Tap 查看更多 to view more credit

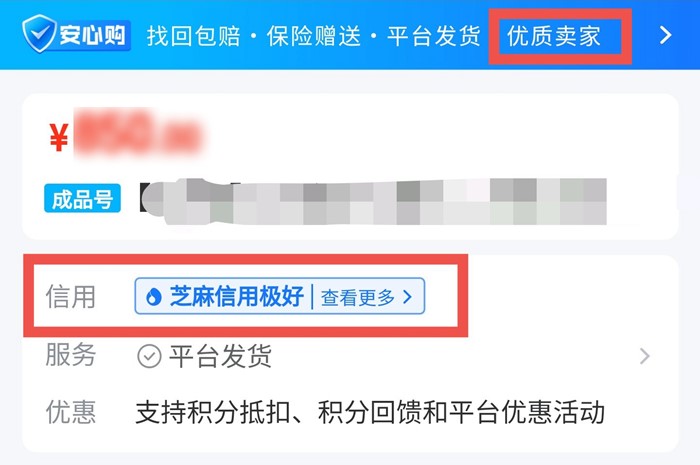[x=358, y=297]
